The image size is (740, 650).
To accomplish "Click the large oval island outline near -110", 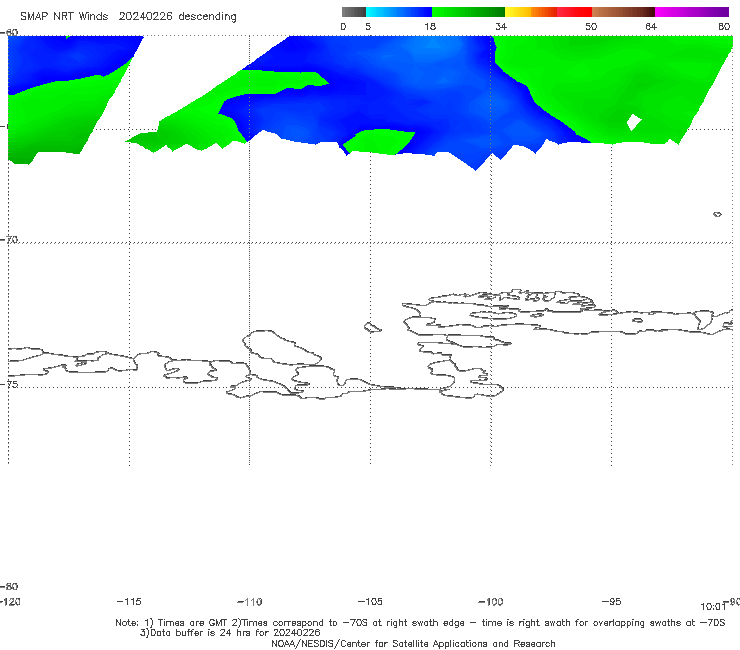I will pos(282,347).
